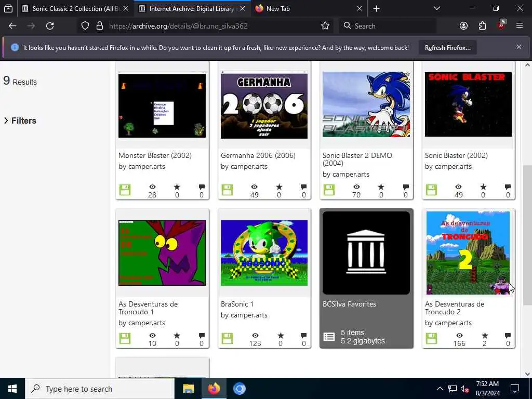The image size is (532, 399).
Task: Open the Windows Start menu
Action: click(12, 389)
